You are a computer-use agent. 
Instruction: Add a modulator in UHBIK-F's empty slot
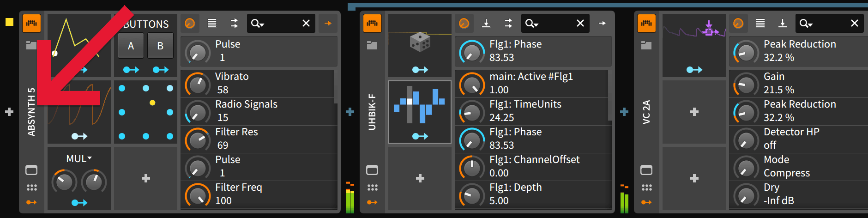[x=420, y=178]
